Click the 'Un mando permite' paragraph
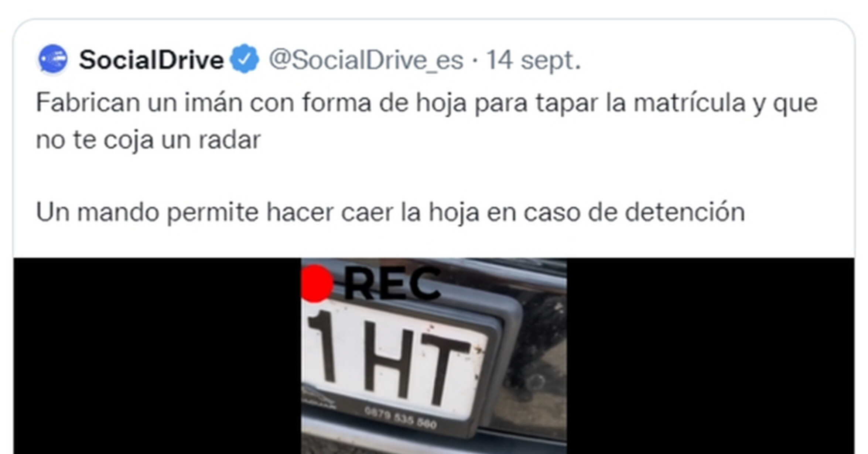 point(390,212)
